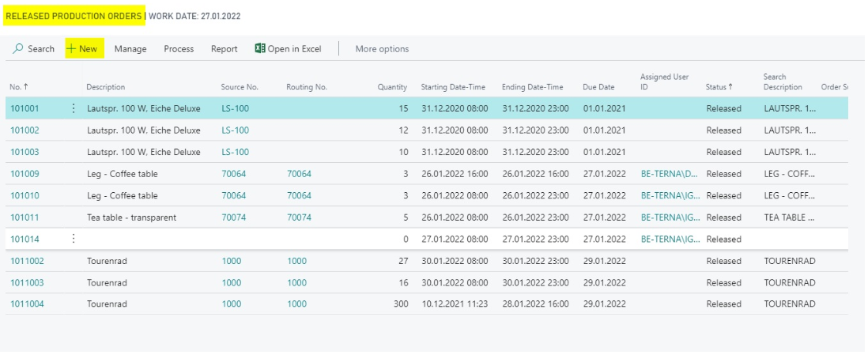Open routing 70074 link
The height and width of the screenshot is (355, 868).
click(299, 217)
